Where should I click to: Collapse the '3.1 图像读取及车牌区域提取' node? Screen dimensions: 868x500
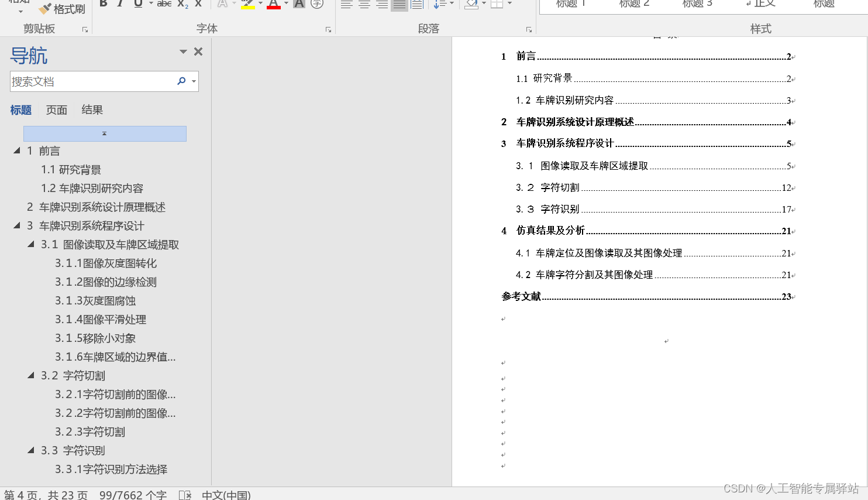click(31, 244)
